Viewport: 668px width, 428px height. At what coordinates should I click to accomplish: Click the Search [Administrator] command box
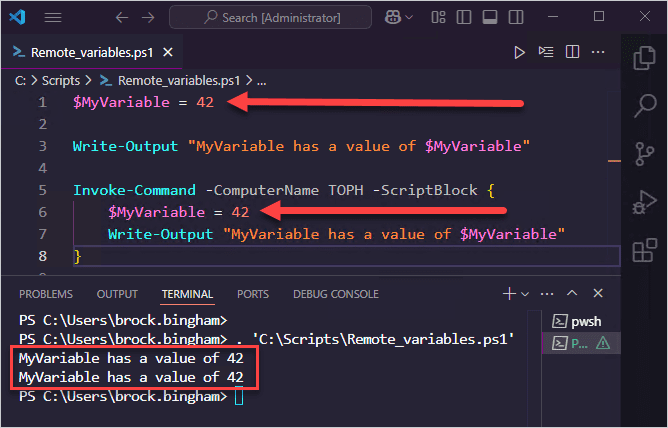pos(271,17)
